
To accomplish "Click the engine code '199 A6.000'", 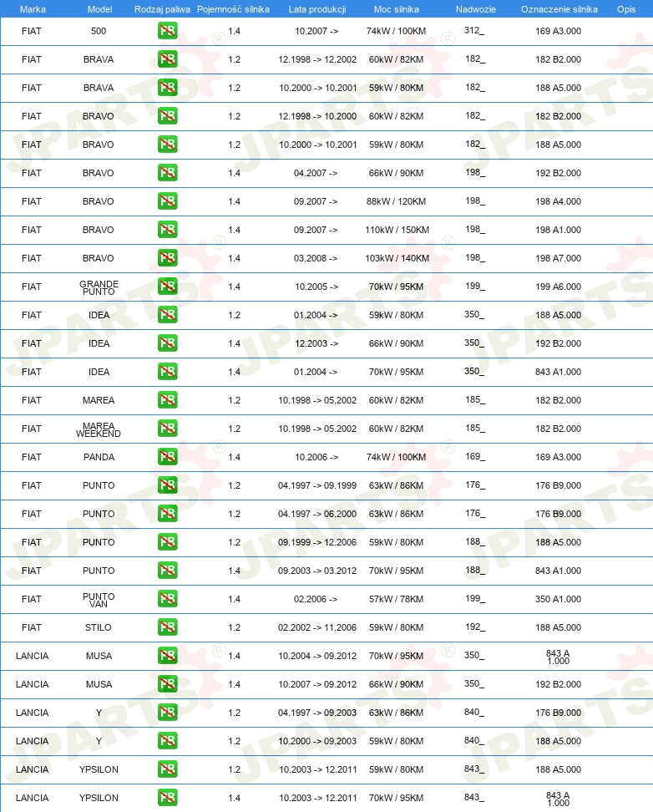I will point(559,287).
